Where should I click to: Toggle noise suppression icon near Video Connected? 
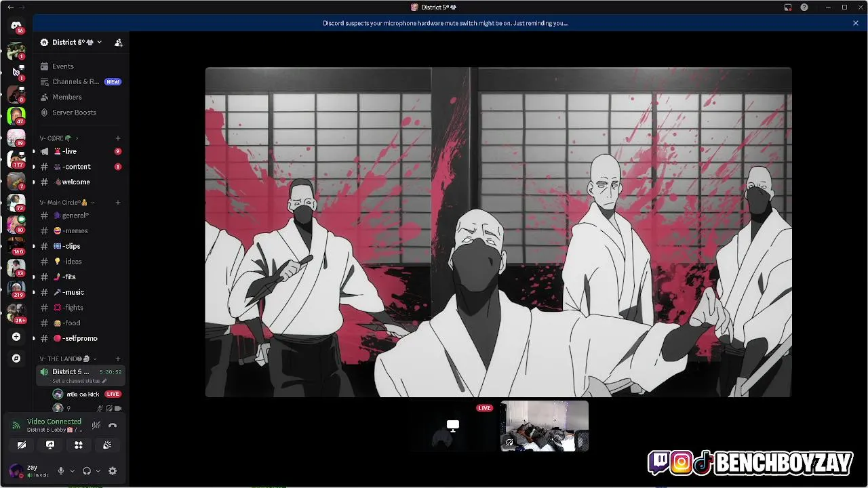click(96, 426)
